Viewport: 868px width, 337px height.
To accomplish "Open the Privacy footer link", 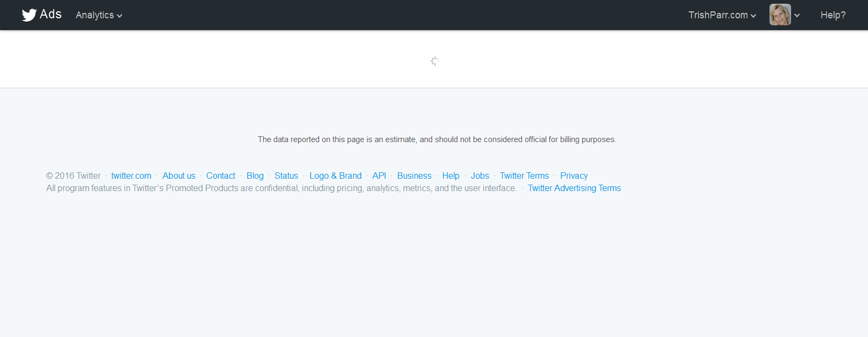I will (x=574, y=175).
